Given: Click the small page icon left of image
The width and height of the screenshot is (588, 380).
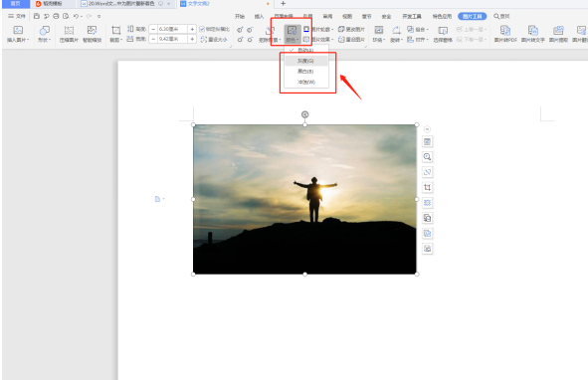Looking at the screenshot, I should pyautogui.click(x=158, y=199).
